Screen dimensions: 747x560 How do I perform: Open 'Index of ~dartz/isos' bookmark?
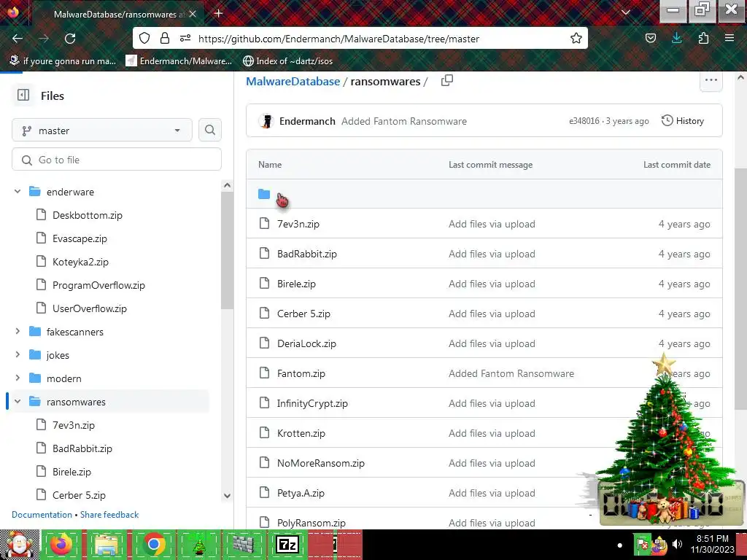pos(287,61)
